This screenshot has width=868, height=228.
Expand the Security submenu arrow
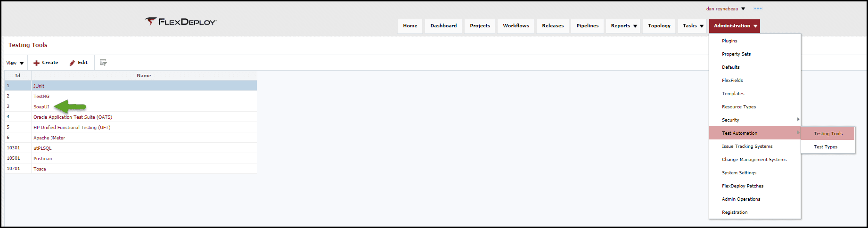pyautogui.click(x=798, y=119)
